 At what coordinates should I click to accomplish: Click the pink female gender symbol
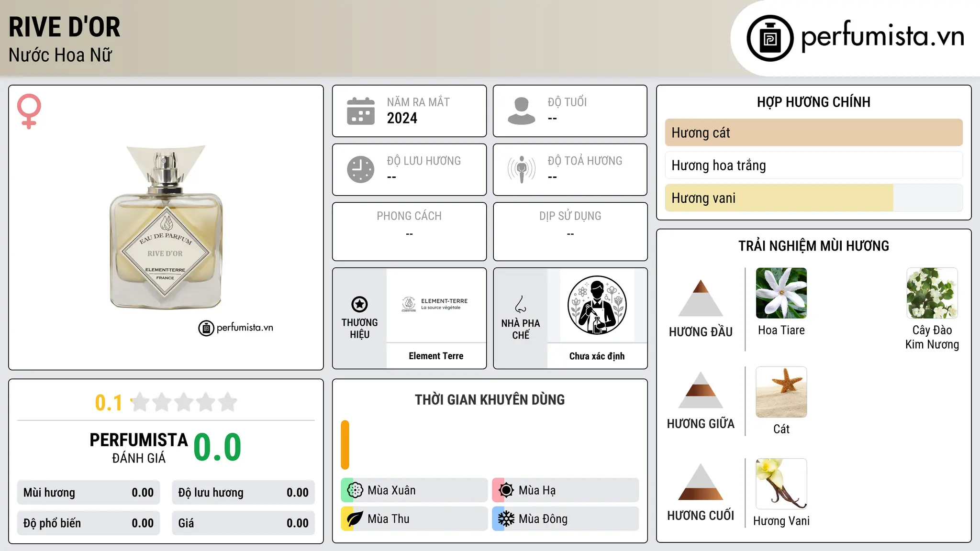coord(29,111)
